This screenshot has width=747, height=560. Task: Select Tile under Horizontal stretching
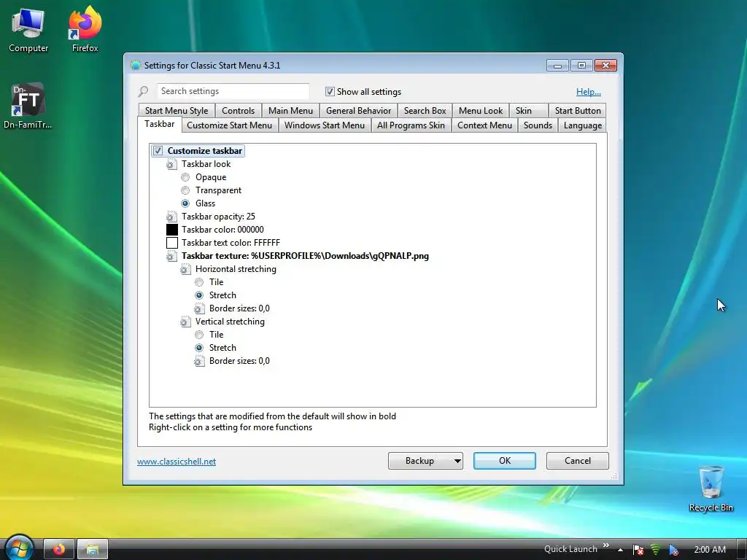tap(199, 282)
